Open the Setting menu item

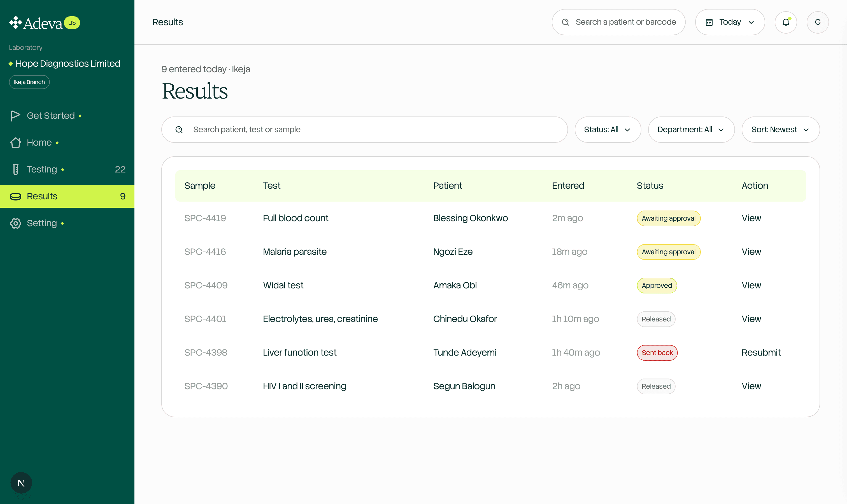click(x=42, y=223)
